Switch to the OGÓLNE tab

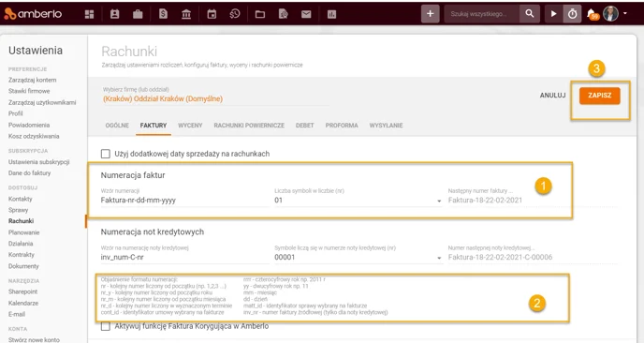point(117,126)
